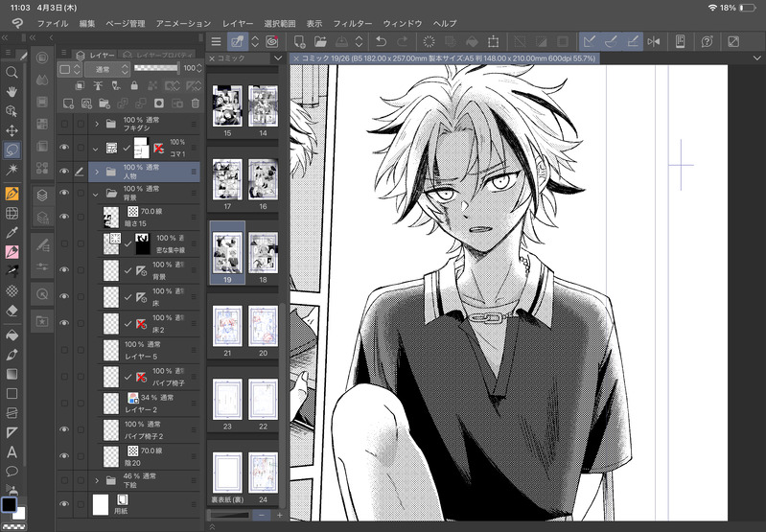Screen dimensions: 766x532
Task: Open the help question mark icon
Action: point(707,41)
